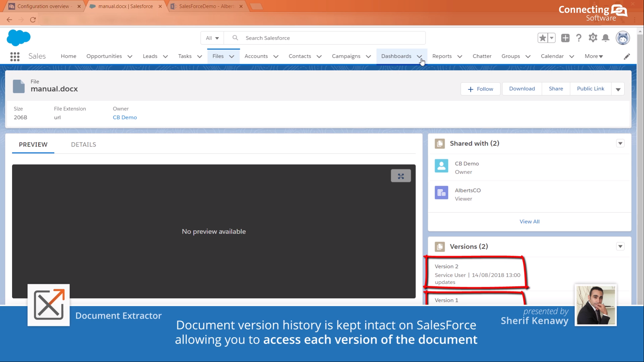Click inside the Search Salesforce field
Image resolution: width=644 pixels, height=362 pixels.
pos(322,38)
